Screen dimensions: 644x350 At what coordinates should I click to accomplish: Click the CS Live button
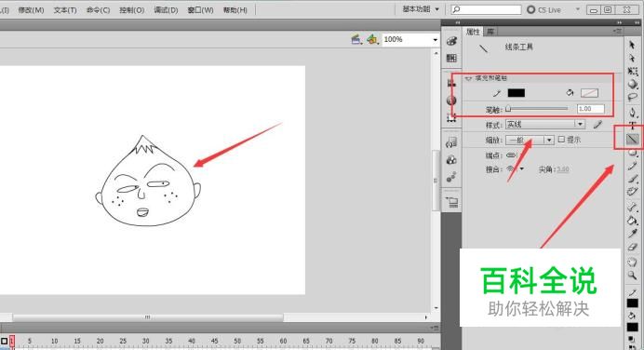(x=543, y=9)
